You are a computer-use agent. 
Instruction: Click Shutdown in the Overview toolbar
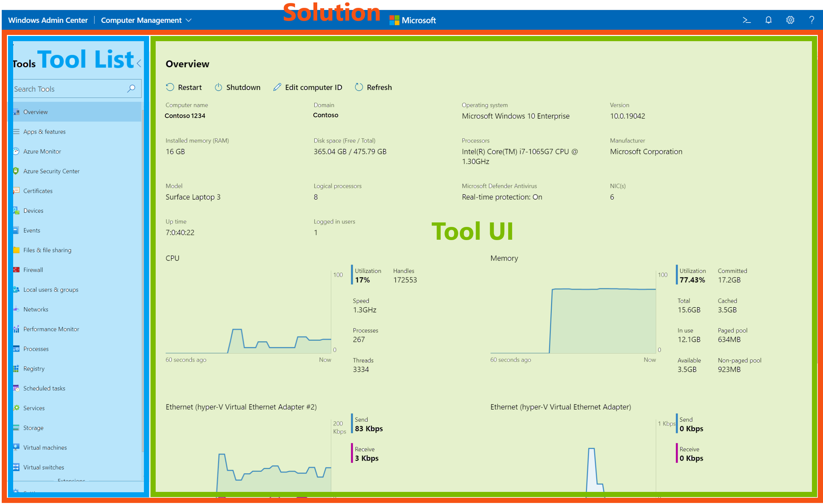(x=238, y=87)
